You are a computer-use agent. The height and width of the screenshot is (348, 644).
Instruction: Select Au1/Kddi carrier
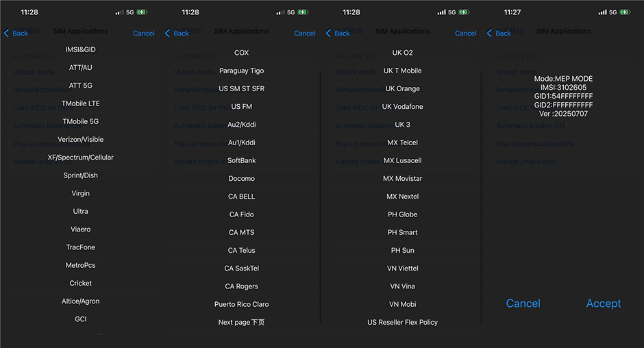click(x=241, y=142)
